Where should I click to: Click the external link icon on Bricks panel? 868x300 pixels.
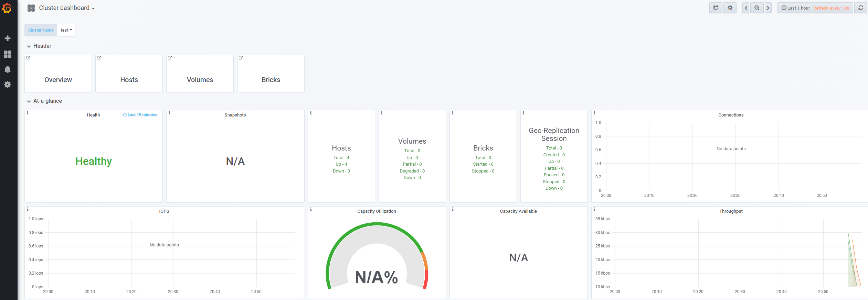(x=241, y=58)
